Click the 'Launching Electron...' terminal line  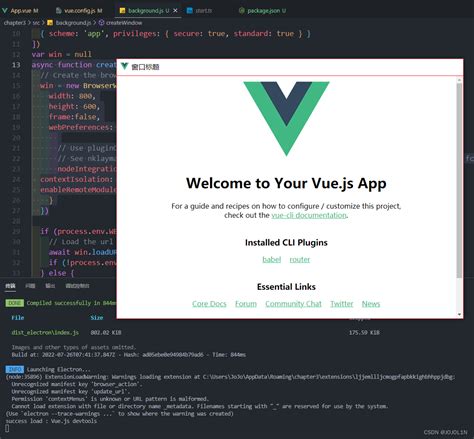[x=59, y=369]
